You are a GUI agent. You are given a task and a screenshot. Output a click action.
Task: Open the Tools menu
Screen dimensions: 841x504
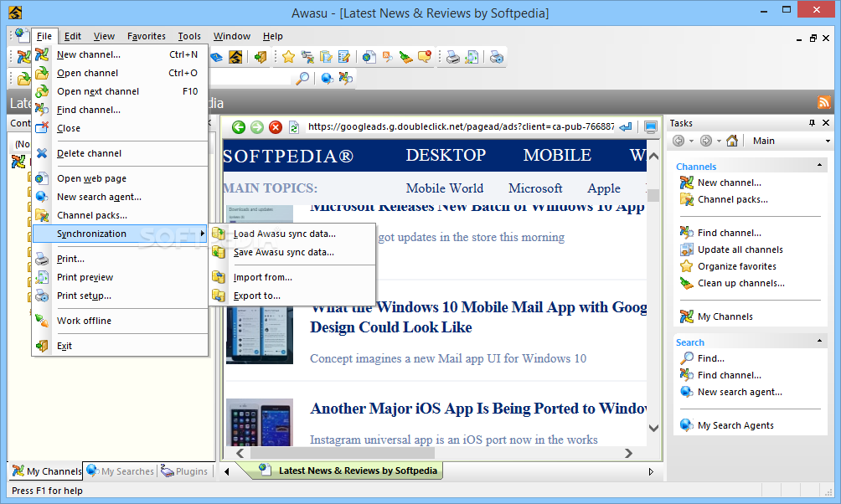189,36
